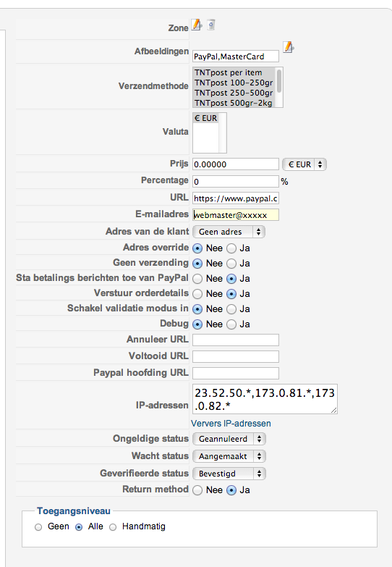Select TNTpost 250-500gr in Verzendmethode list
The image size is (392, 567).
(x=234, y=93)
